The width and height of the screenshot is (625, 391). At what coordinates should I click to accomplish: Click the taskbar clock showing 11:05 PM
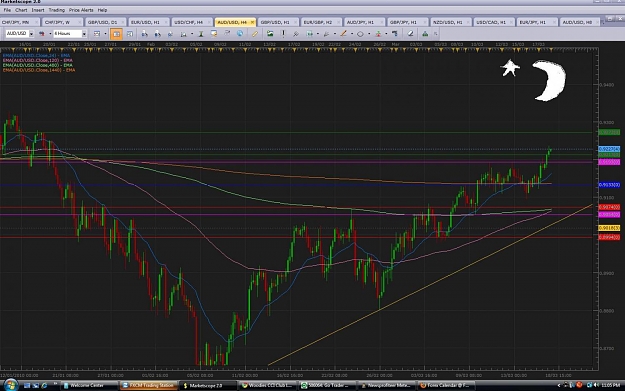pyautogui.click(x=610, y=385)
